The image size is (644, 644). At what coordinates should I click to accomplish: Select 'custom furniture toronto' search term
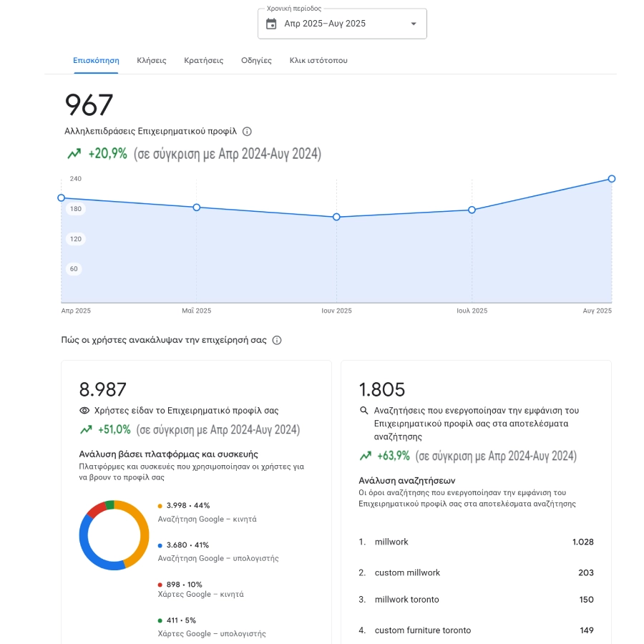coord(476,630)
